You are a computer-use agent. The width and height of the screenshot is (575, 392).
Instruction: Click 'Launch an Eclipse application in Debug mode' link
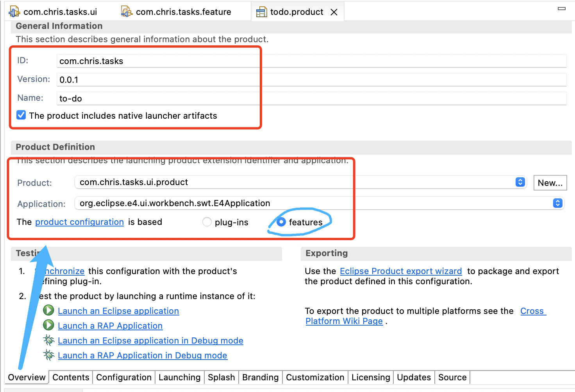pos(150,340)
